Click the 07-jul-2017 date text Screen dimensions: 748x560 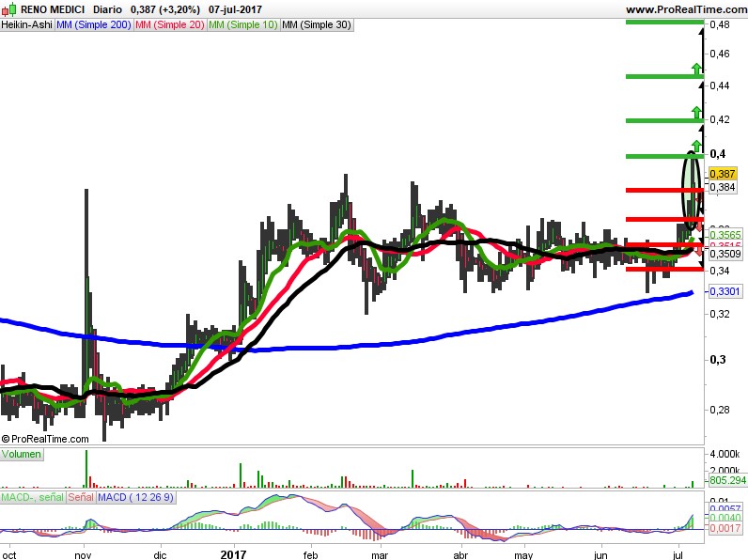tap(235, 9)
